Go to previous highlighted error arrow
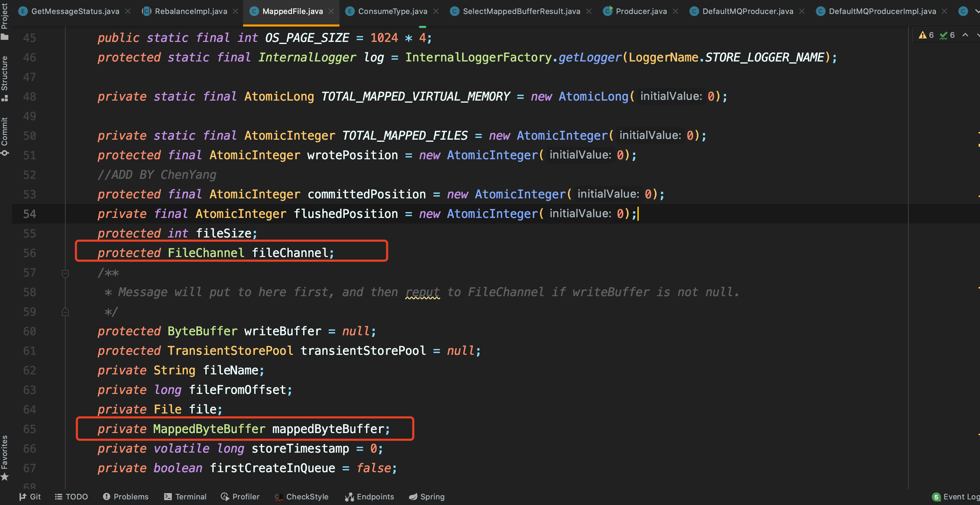Image resolution: width=980 pixels, height=505 pixels. (965, 35)
